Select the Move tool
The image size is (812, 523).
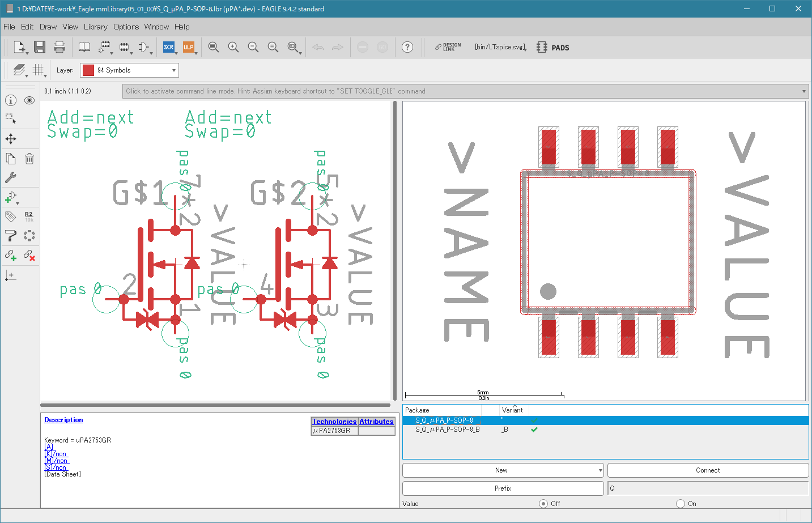coord(11,139)
